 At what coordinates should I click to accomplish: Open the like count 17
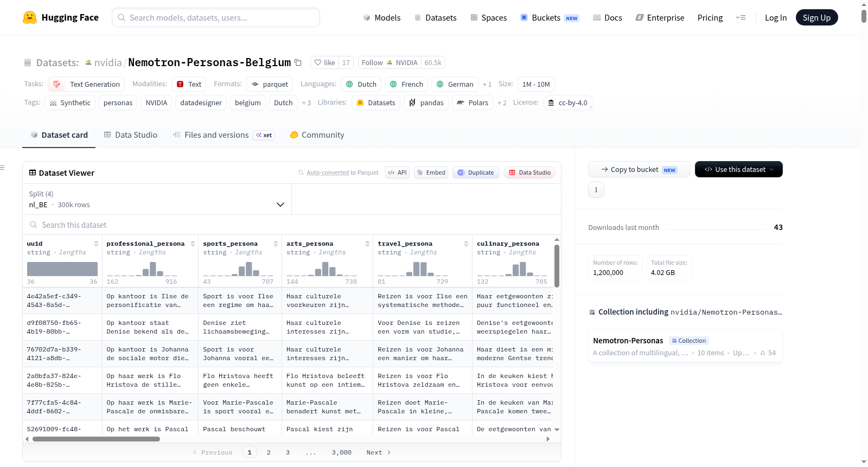pos(346,62)
